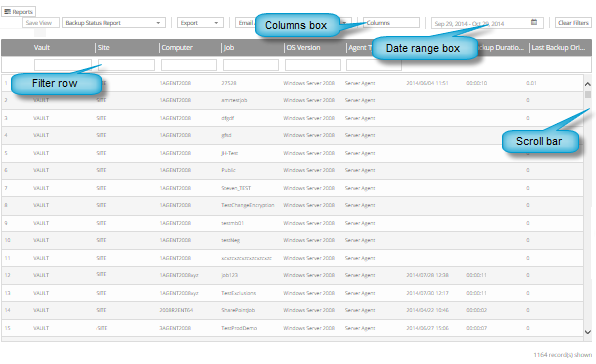The height and width of the screenshot is (364, 596).
Task: Select the job cell 'gfsd'
Action: tap(226, 135)
